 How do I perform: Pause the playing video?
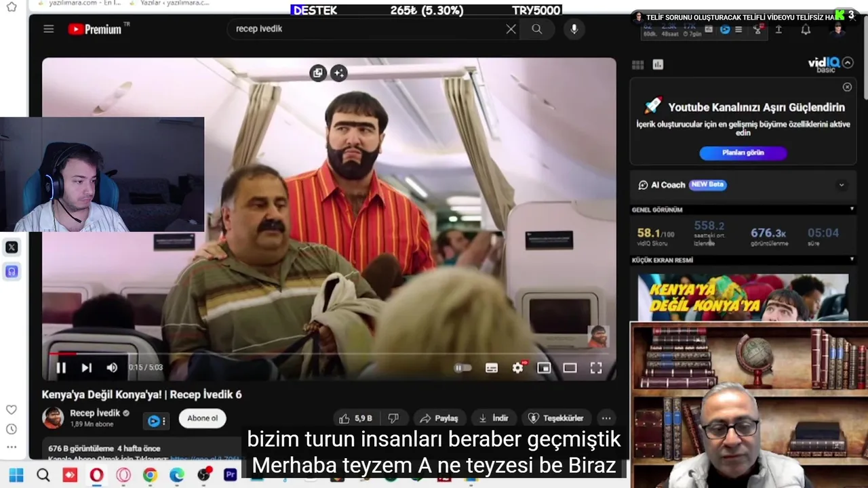click(61, 367)
